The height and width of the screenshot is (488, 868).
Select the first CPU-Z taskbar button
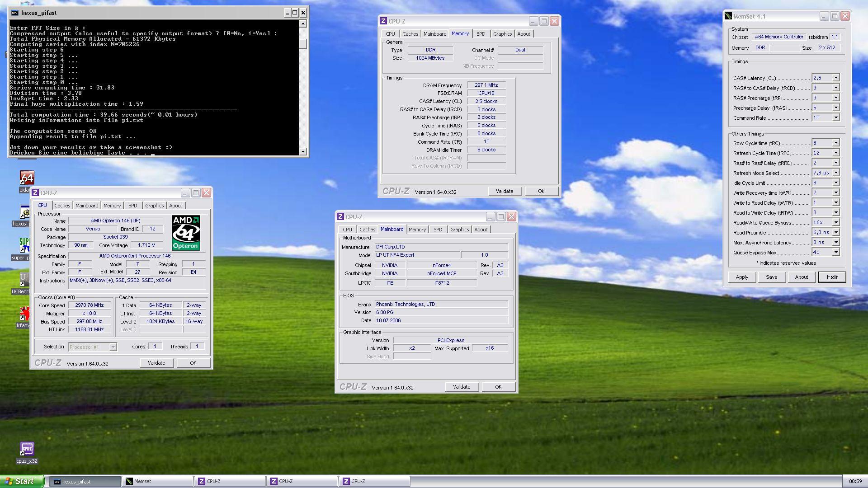230,482
